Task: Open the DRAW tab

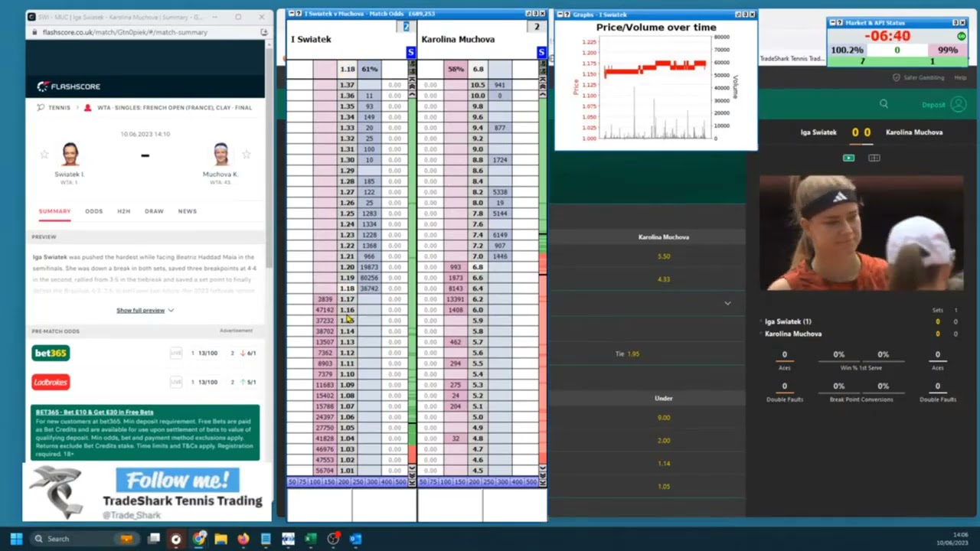Action: 154,211
